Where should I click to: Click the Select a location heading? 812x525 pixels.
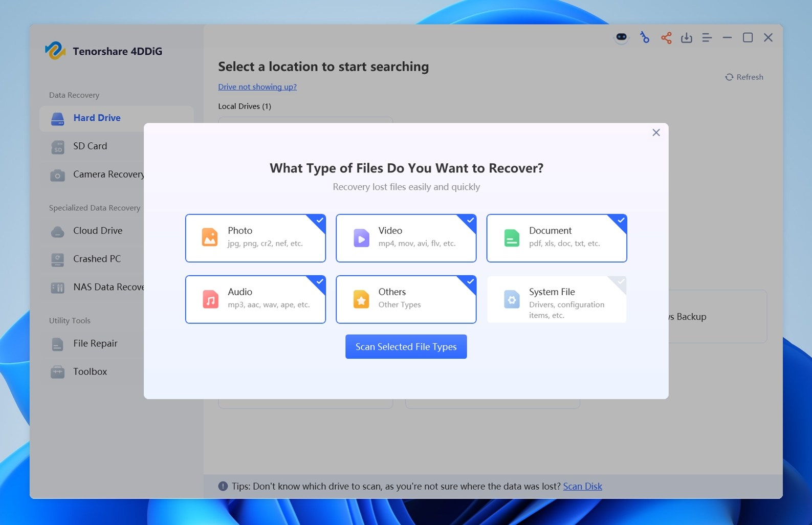(x=323, y=67)
